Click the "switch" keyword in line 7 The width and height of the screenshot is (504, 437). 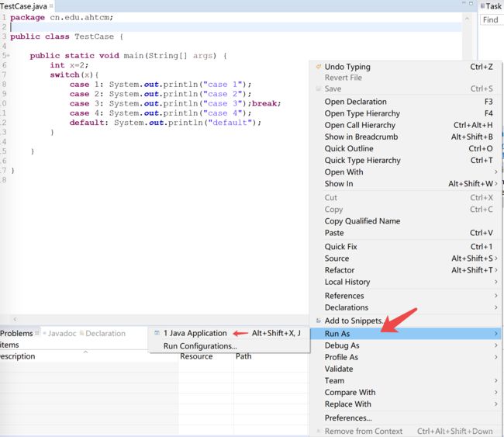click(64, 75)
